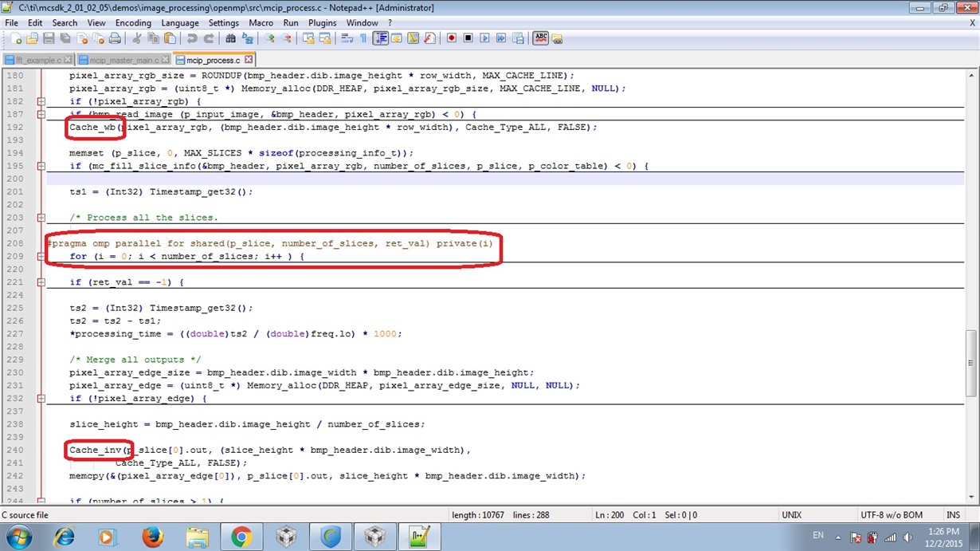Viewport: 980px width, 551px height.
Task: Click the volume icon in system tray
Action: pos(907,537)
